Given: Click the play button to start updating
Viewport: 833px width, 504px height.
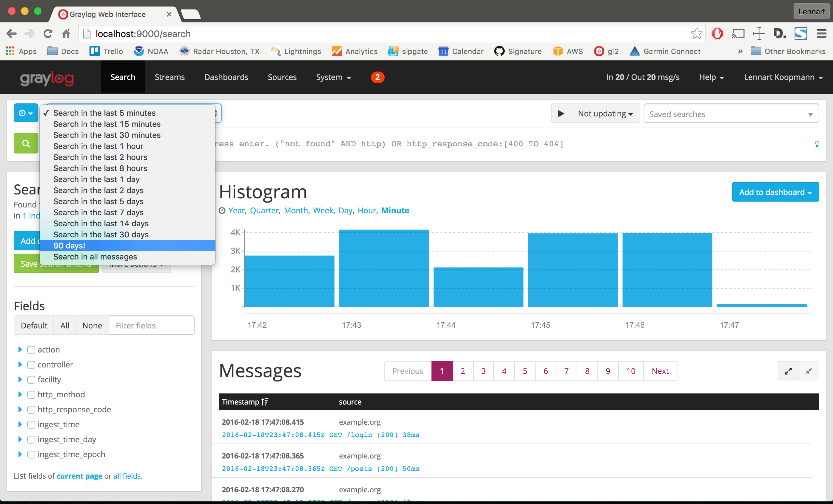Looking at the screenshot, I should (560, 114).
